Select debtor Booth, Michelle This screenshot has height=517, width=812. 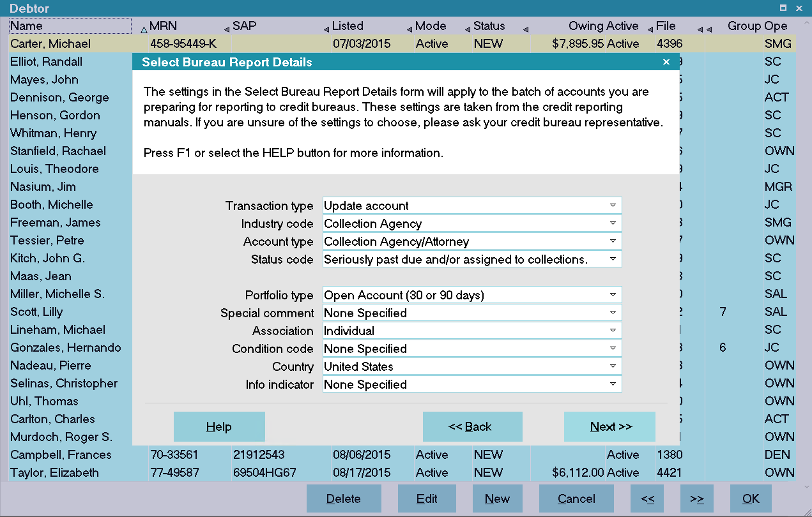click(x=52, y=205)
